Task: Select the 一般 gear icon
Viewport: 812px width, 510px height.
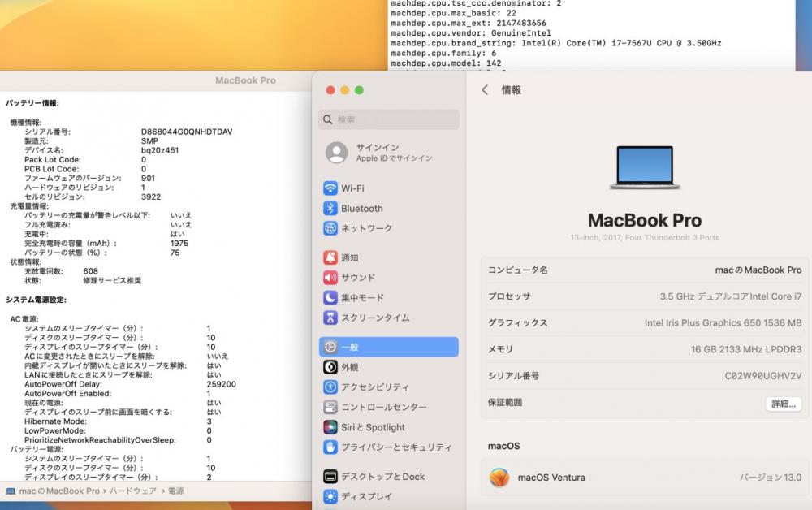Action: click(x=330, y=347)
